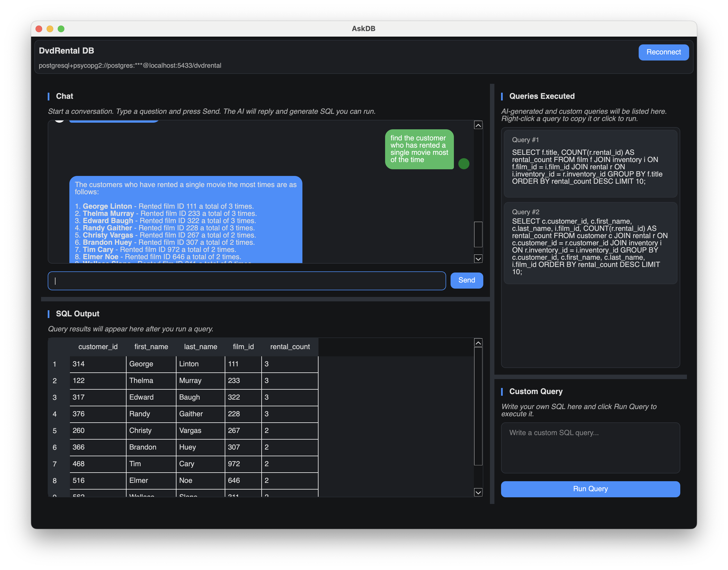Sort by the rental_count column header
This screenshot has height=570, width=728.
tap(290, 347)
